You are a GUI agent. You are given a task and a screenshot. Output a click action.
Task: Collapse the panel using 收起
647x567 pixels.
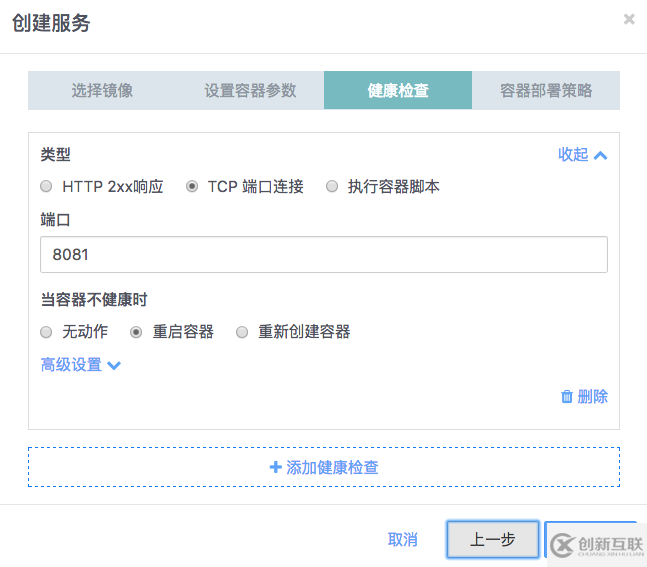[582, 155]
